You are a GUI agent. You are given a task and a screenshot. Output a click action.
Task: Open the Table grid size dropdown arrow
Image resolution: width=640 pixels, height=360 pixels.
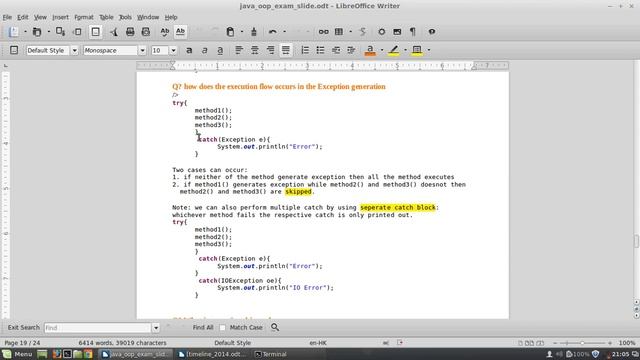point(350,32)
